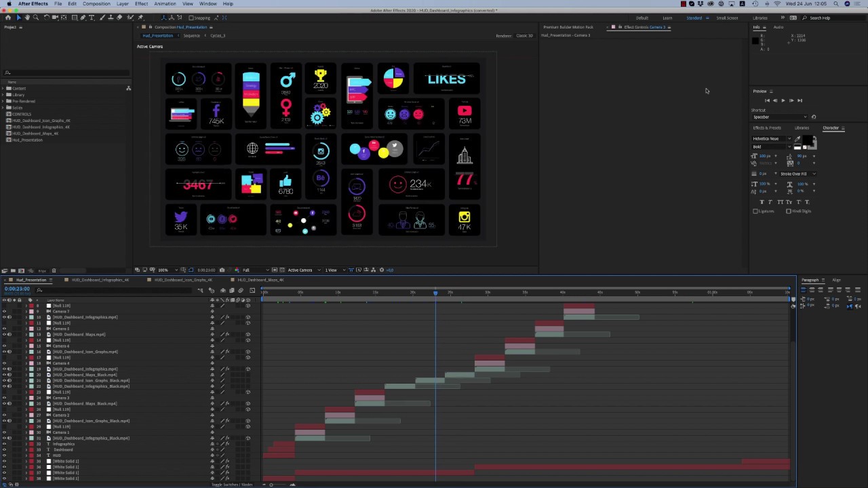Click the 0:00:23:00 timecode field
This screenshot has height=488, width=868.
click(x=17, y=289)
